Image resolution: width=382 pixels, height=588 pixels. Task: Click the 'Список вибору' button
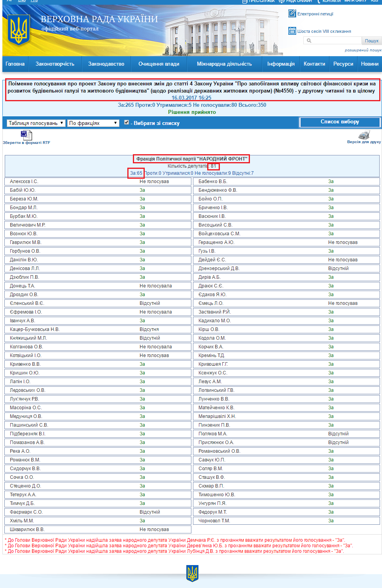[340, 122]
